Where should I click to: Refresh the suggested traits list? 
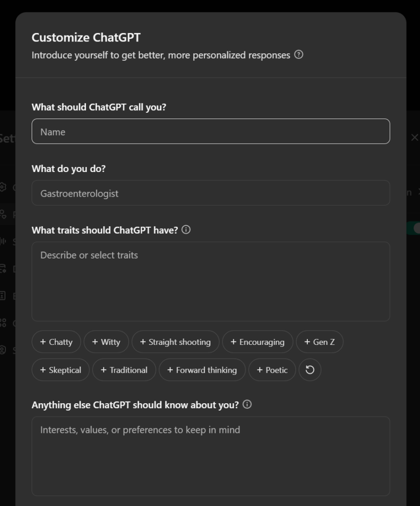click(x=310, y=370)
